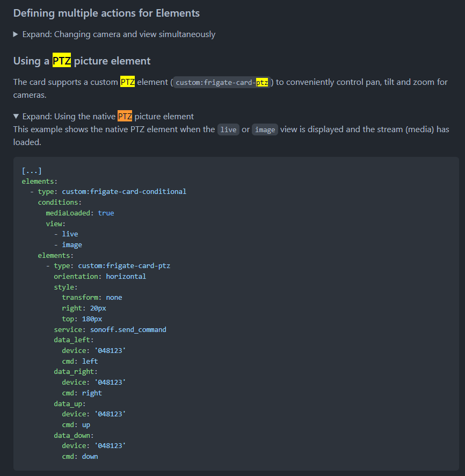Click 'orientation: horizontal' in the code block
465x476 pixels.
pyautogui.click(x=100, y=277)
